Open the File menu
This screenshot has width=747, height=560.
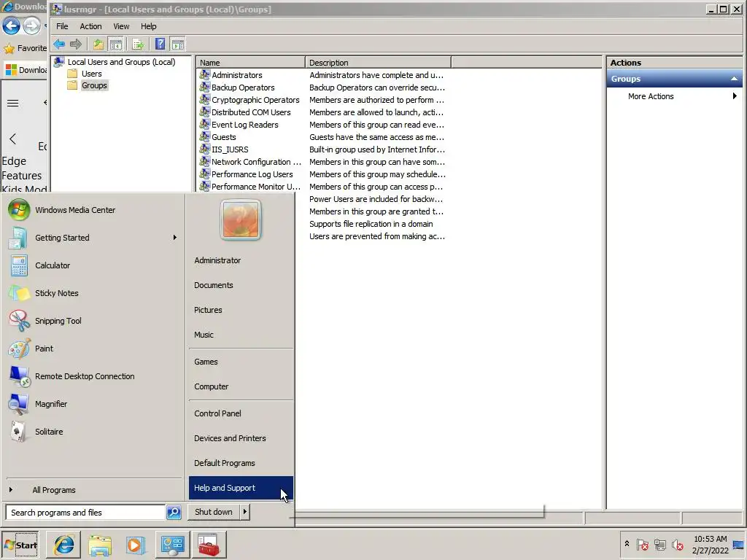coord(63,26)
